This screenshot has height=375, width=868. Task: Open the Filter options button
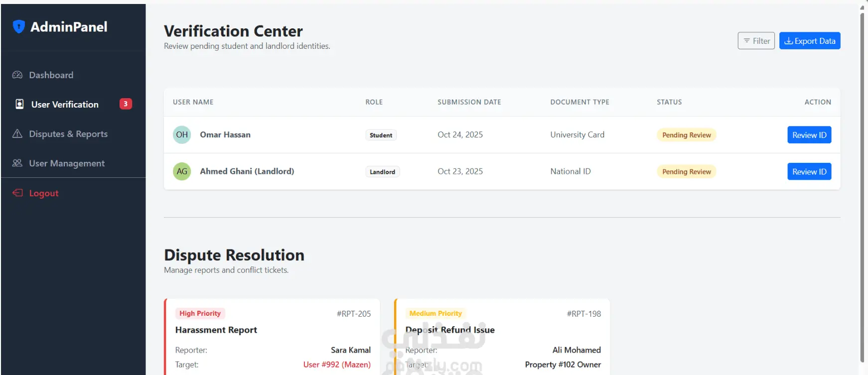tap(756, 41)
